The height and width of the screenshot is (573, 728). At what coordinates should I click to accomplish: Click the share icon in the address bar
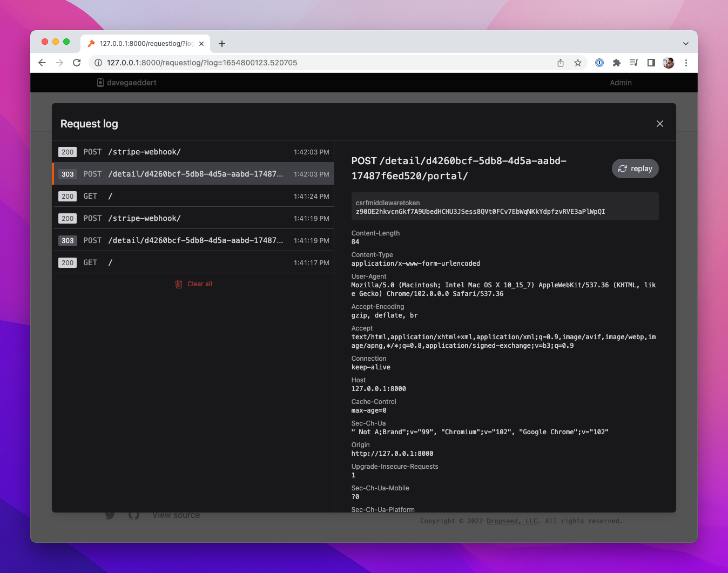coord(561,63)
